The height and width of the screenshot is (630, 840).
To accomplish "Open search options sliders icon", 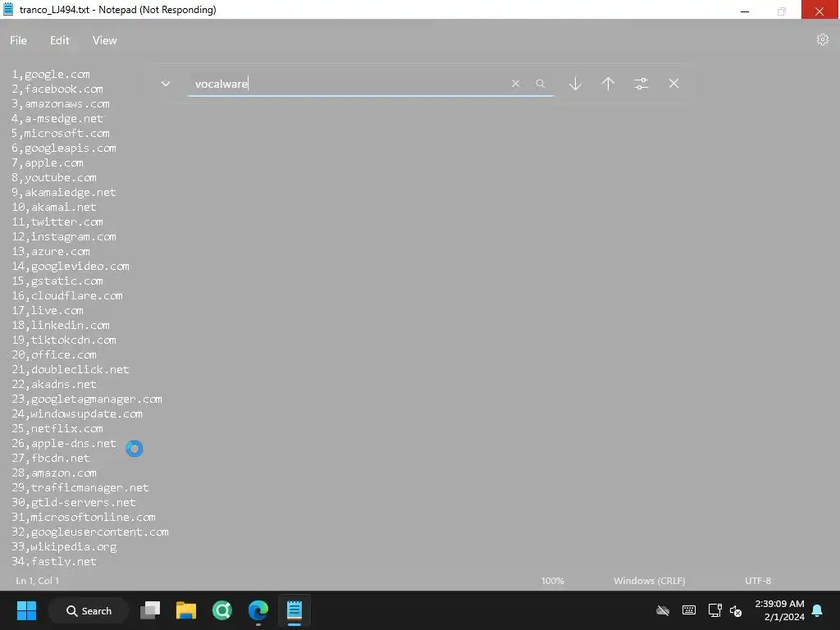I will point(641,84).
